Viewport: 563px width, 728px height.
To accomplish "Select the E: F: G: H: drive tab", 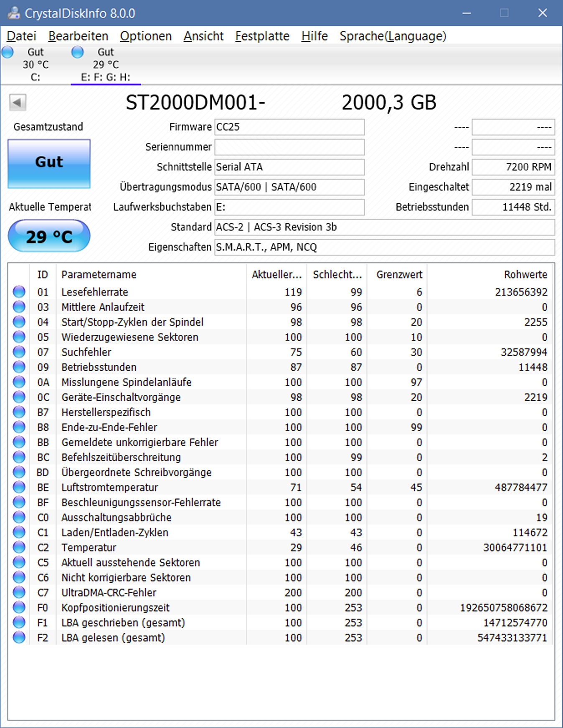I will coord(106,65).
